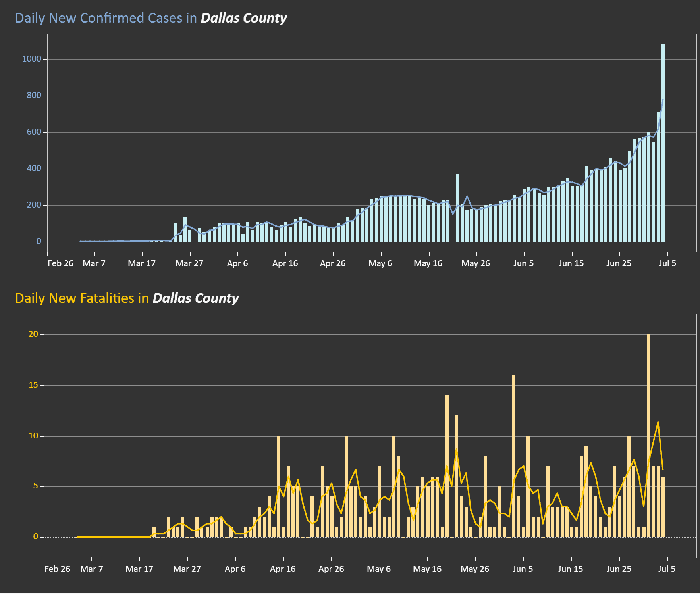Click the fatalities bar reaching 16 near Jun 3
This screenshot has width=700, height=594.
tap(514, 456)
